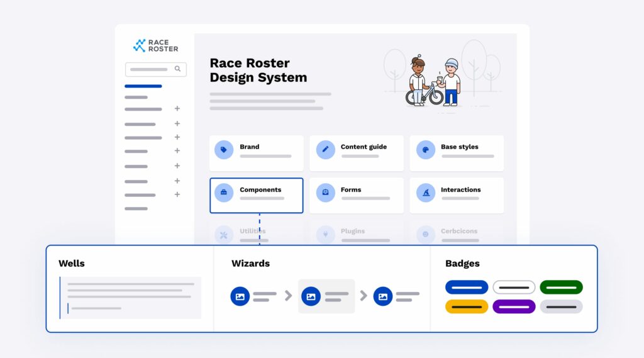Open the Components card
The height and width of the screenshot is (358, 644).
257,195
